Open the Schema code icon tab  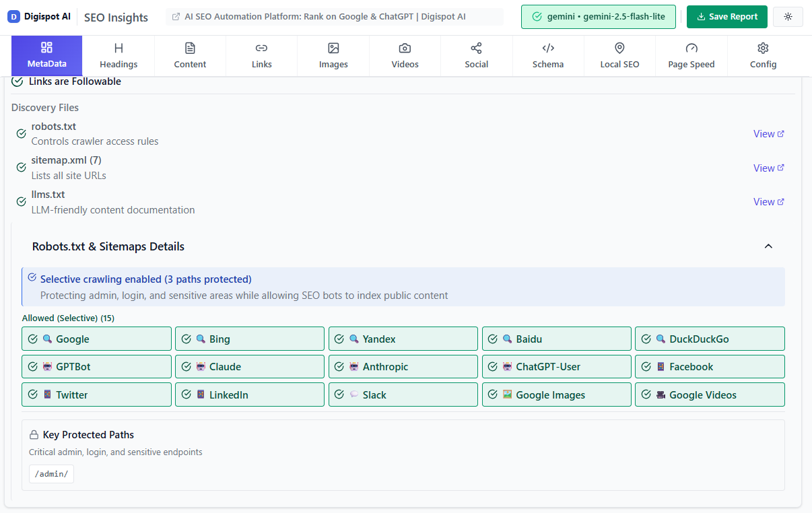(548, 48)
